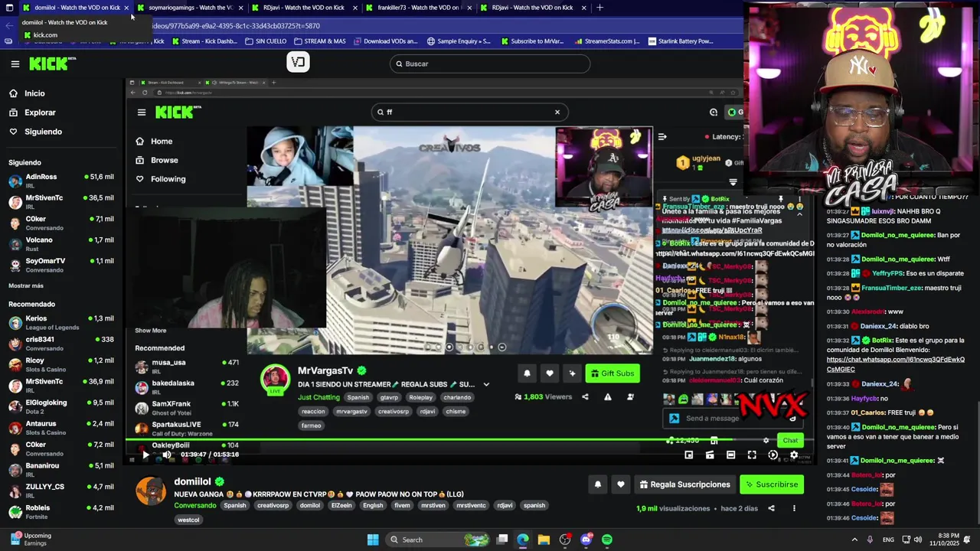Open Volcano channel in sidebar
The image size is (980, 551).
61,243
